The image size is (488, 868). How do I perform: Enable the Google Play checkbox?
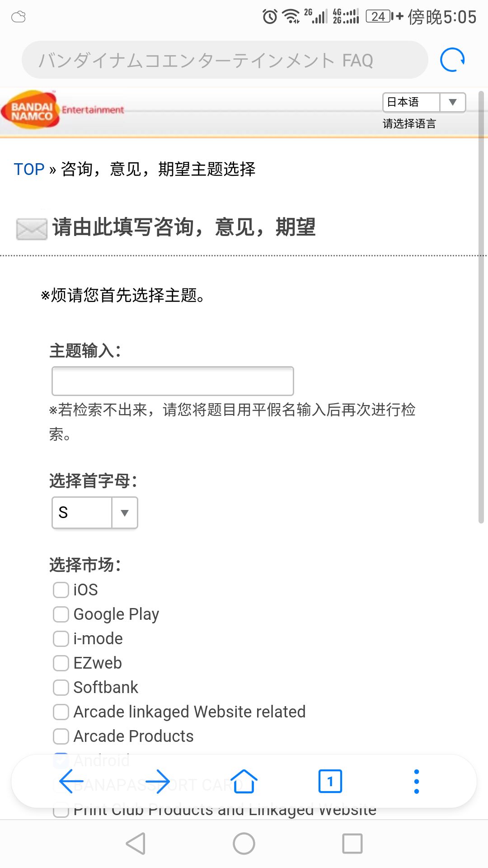pos(61,614)
